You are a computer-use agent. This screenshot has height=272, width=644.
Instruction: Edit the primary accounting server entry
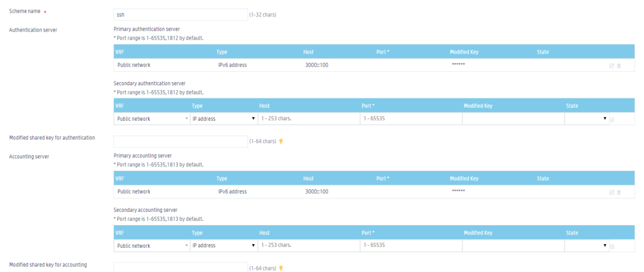click(x=612, y=192)
